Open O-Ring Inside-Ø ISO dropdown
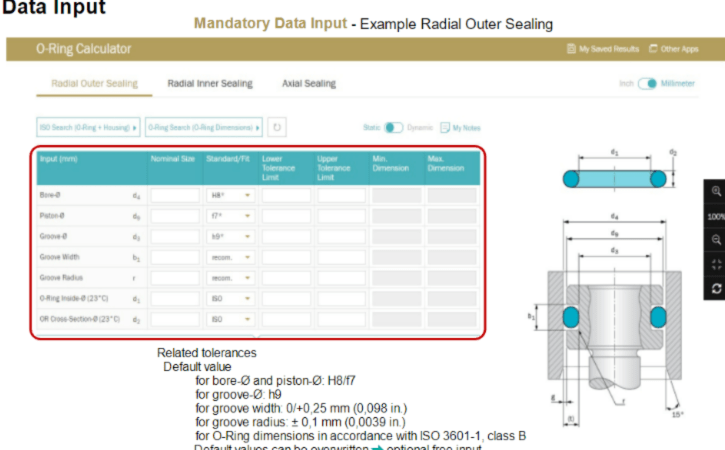Screen dimensions: 725x450 pos(230,299)
